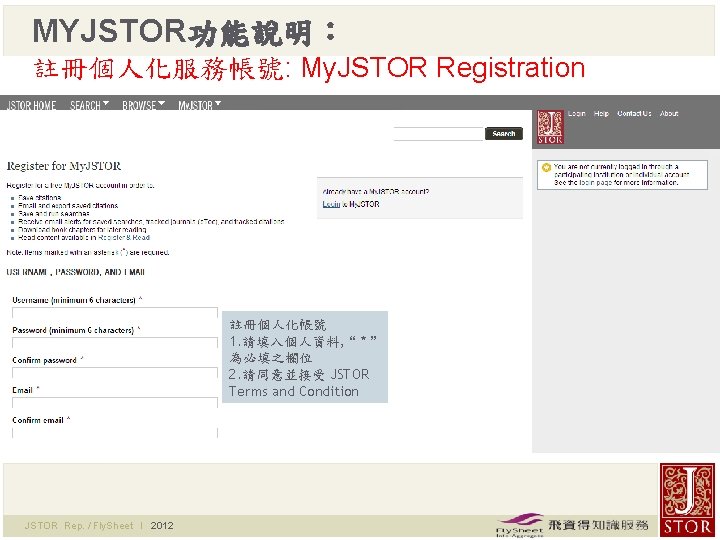Click the dark Search button

tap(504, 134)
